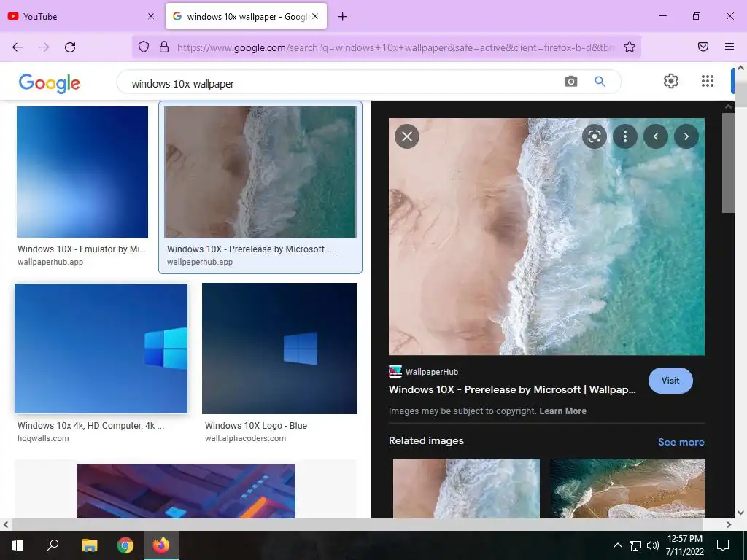Click the Visit button
The height and width of the screenshot is (560, 747).
670,381
